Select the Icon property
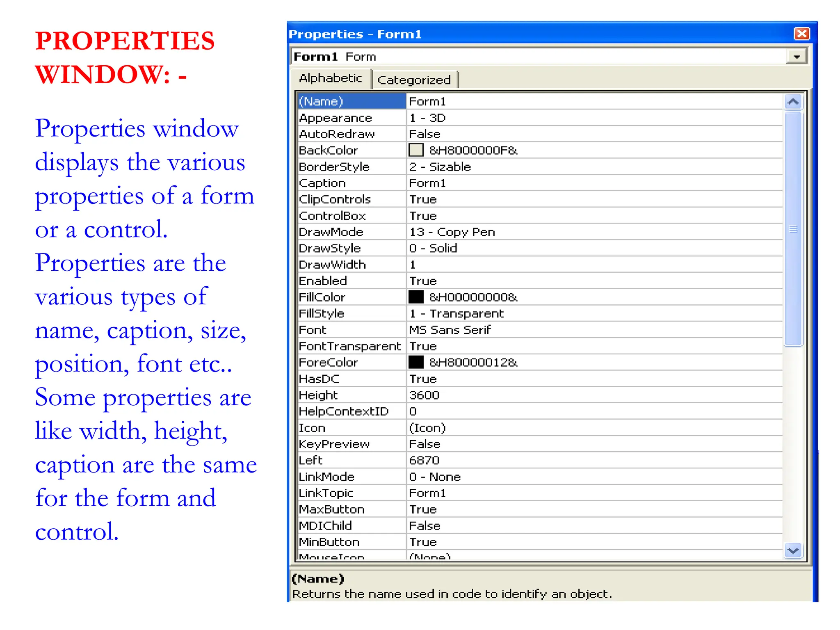 [352, 428]
